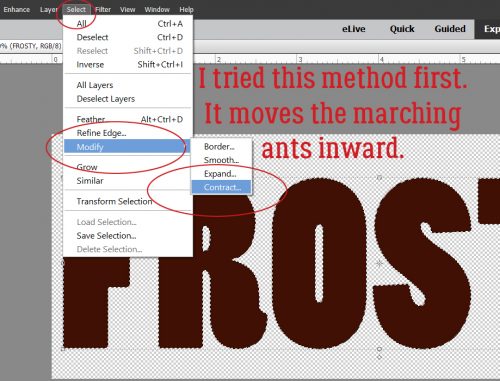Open the Filter menu

(x=103, y=9)
